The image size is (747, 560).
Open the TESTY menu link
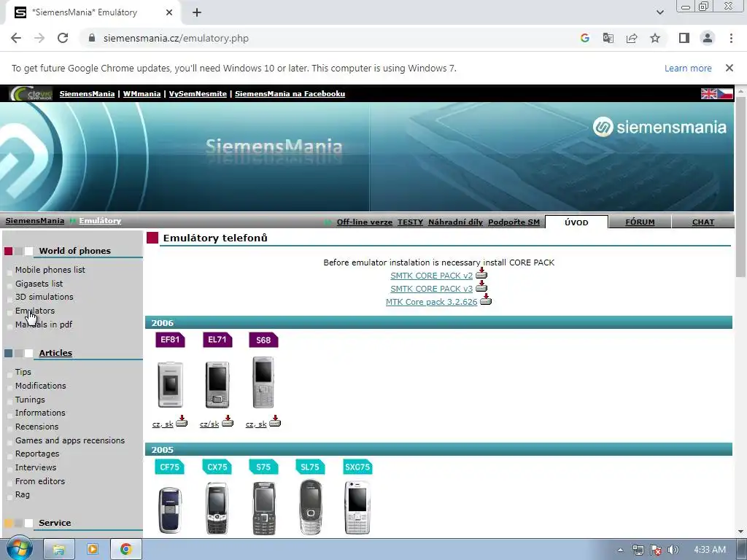(410, 222)
